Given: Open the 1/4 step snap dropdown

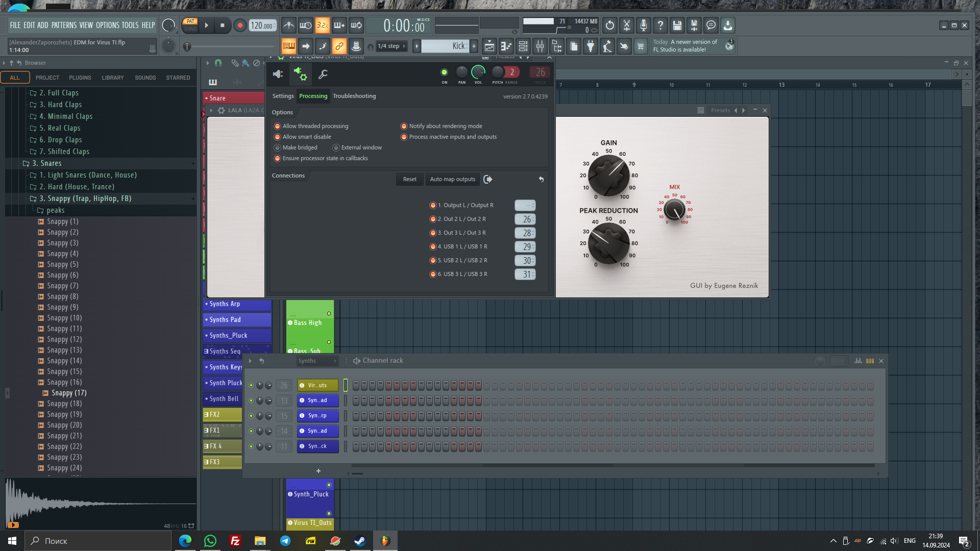Looking at the screenshot, I should 392,46.
